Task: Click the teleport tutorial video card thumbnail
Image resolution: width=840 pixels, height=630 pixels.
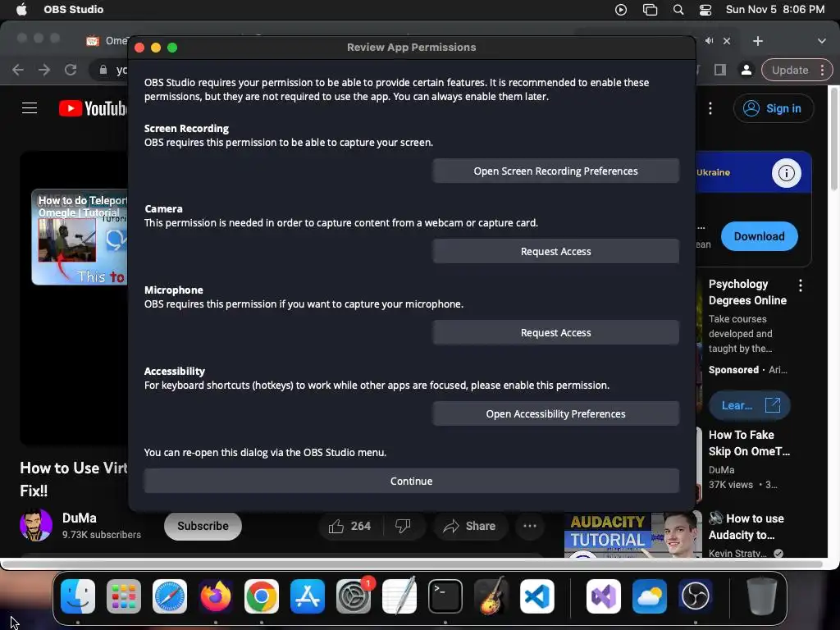Action: click(80, 237)
